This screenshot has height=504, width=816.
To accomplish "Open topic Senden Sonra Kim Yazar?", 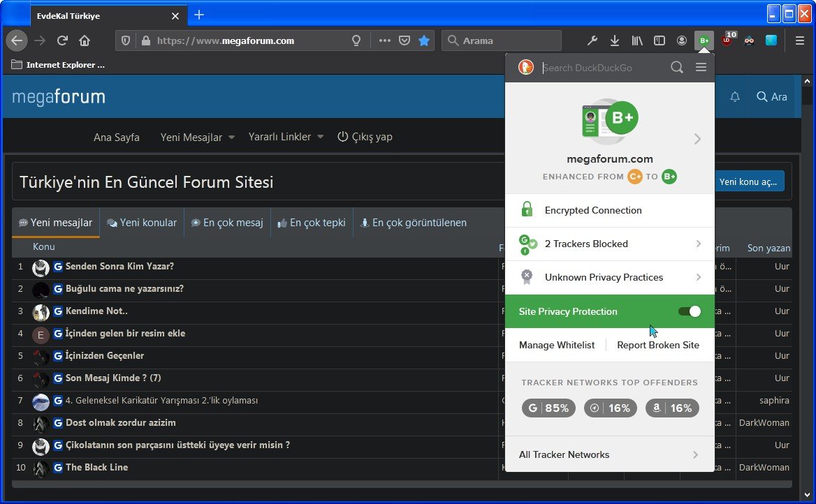I will tap(119, 266).
